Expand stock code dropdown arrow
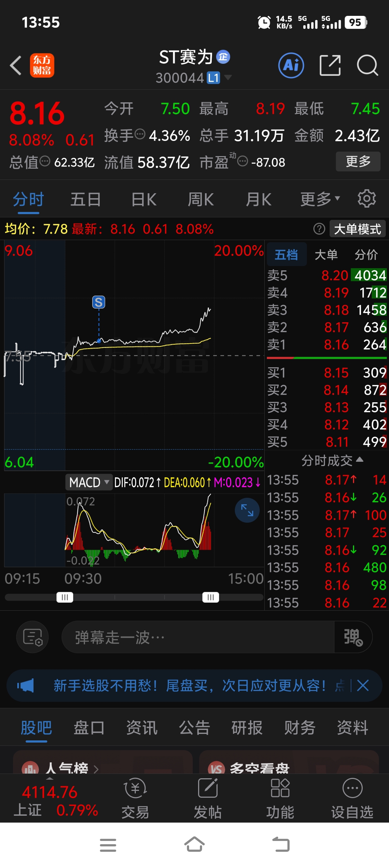The height and width of the screenshot is (868, 389). pyautogui.click(x=228, y=77)
